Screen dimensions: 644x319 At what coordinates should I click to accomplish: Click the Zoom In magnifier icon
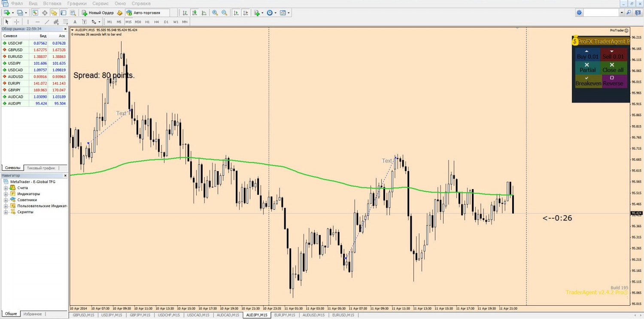click(215, 13)
